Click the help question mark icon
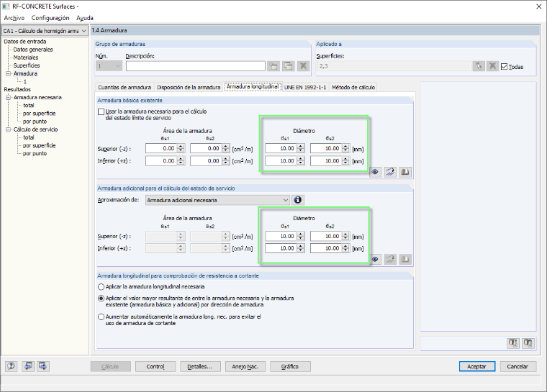 [12, 366]
